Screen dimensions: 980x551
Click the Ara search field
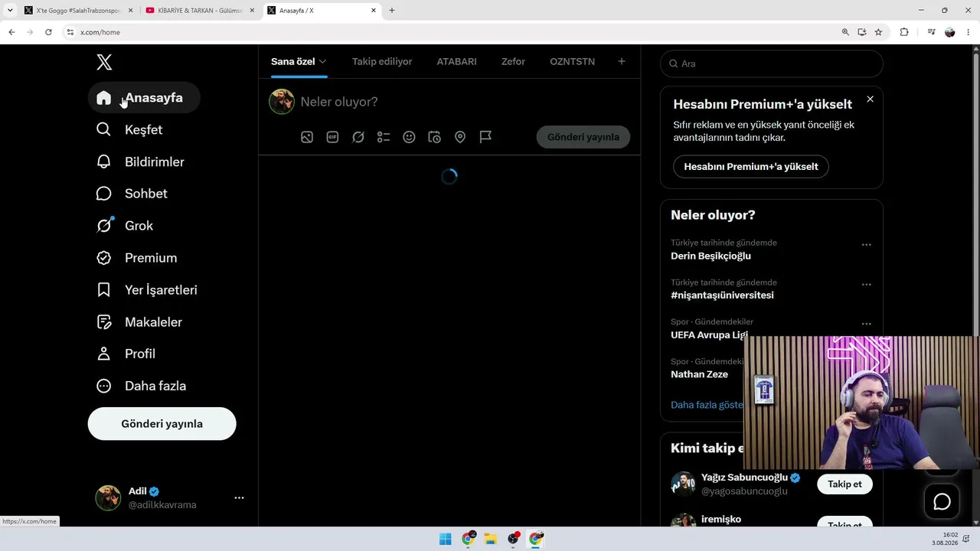coord(772,64)
